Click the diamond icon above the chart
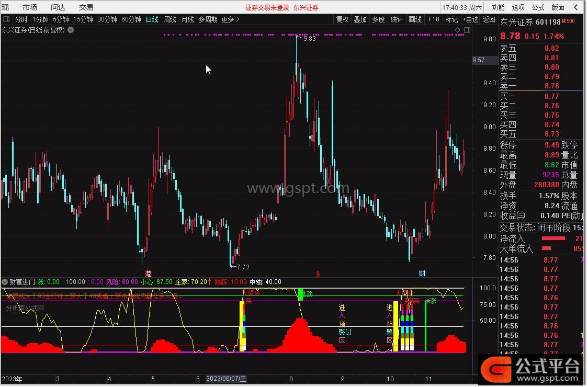Viewport: 588px width, 387px height. tap(458, 30)
